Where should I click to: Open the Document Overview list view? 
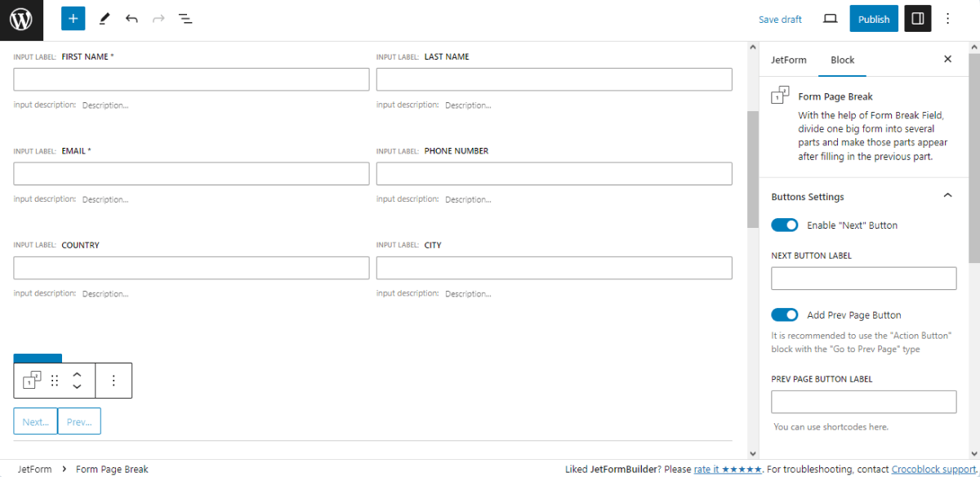point(185,18)
